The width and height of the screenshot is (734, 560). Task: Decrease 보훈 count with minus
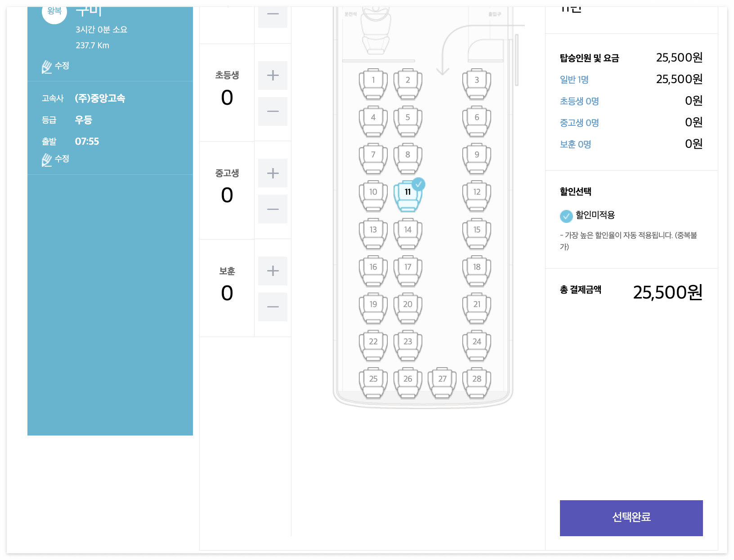point(273,307)
